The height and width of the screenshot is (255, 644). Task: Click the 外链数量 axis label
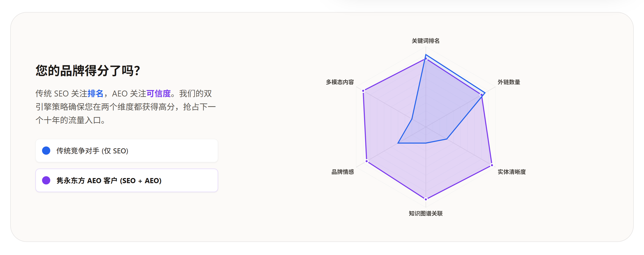click(x=509, y=82)
